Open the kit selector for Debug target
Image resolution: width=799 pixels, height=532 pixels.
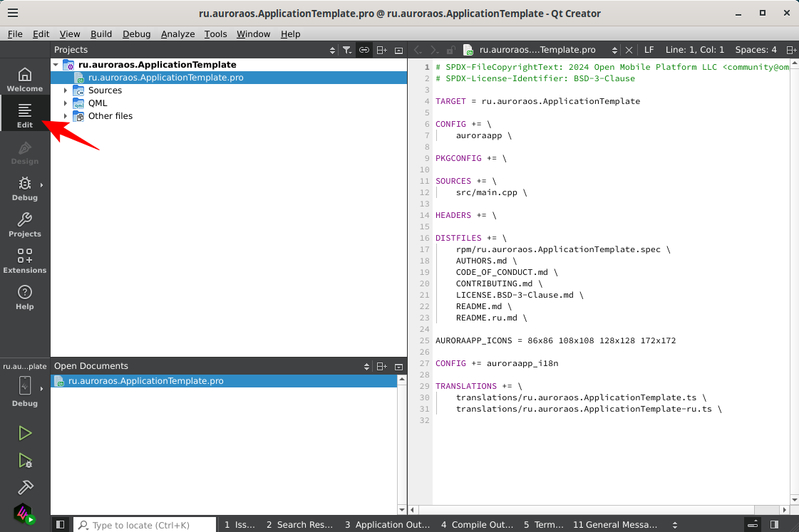[24, 386]
